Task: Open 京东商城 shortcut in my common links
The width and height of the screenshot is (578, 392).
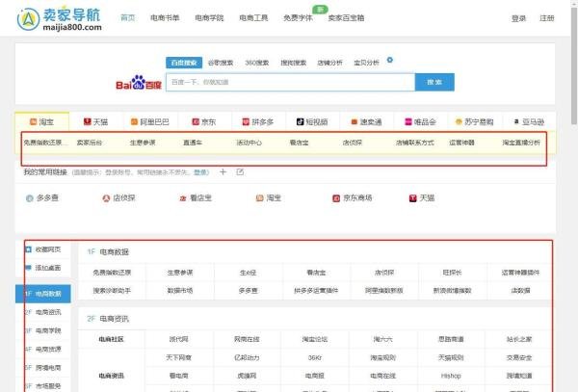Action: pos(352,198)
